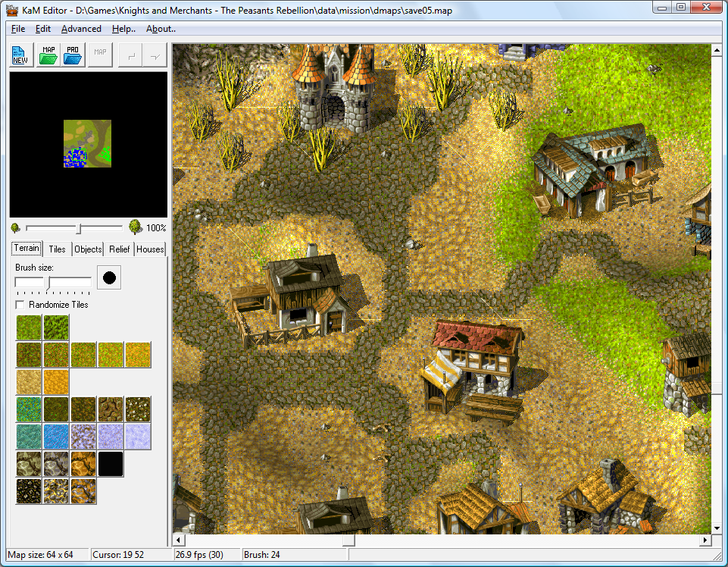Select the round brush shape button
The width and height of the screenshot is (728, 567).
109,278
